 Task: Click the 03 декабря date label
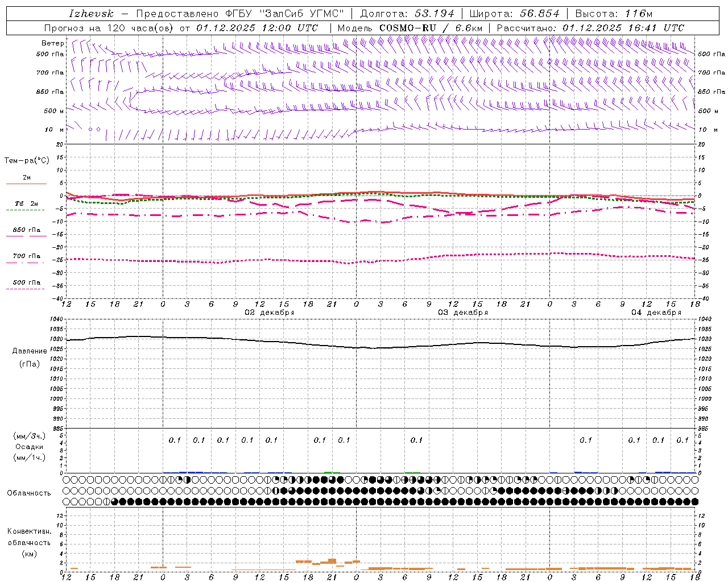pyautogui.click(x=463, y=313)
